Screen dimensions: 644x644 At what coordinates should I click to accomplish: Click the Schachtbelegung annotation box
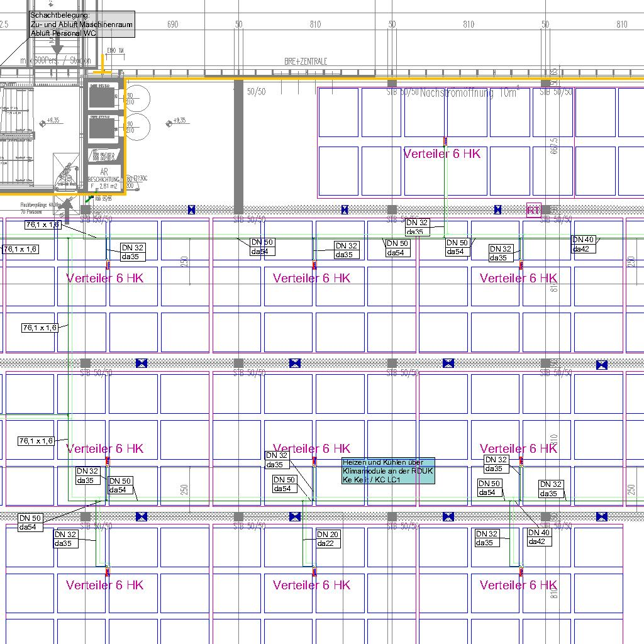click(x=81, y=24)
